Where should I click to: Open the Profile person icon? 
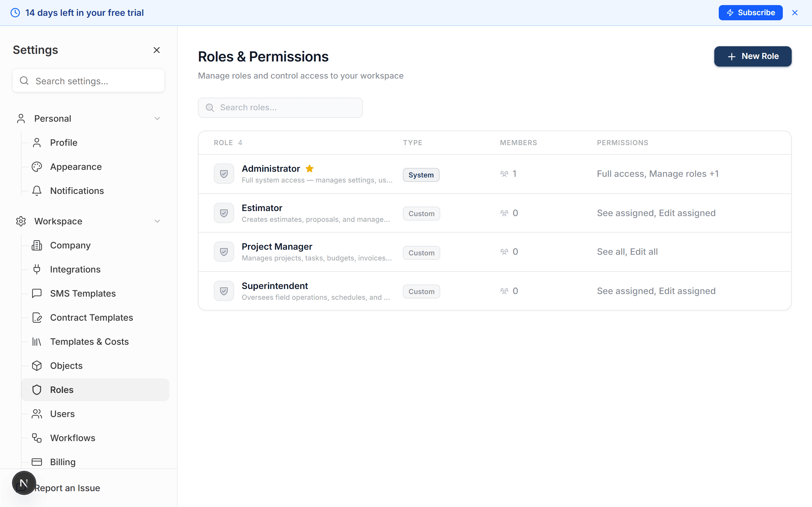pos(37,142)
